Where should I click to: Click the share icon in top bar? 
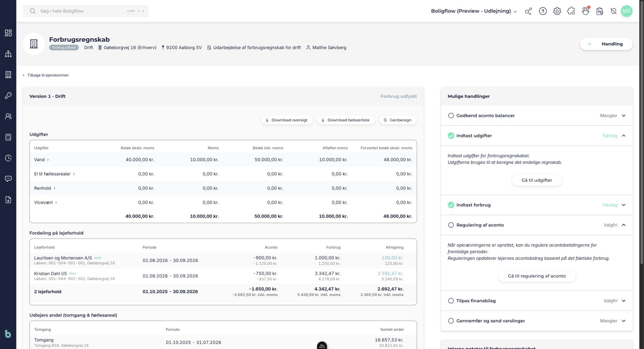pyautogui.click(x=528, y=11)
